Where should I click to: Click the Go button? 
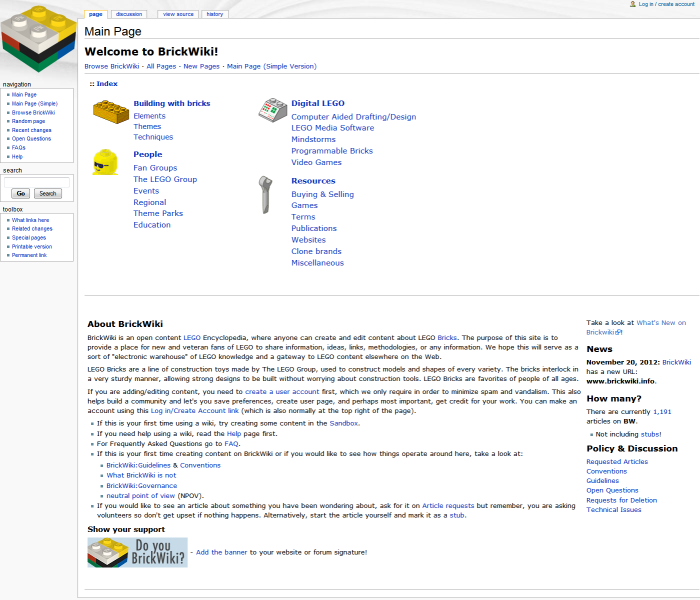click(x=21, y=193)
